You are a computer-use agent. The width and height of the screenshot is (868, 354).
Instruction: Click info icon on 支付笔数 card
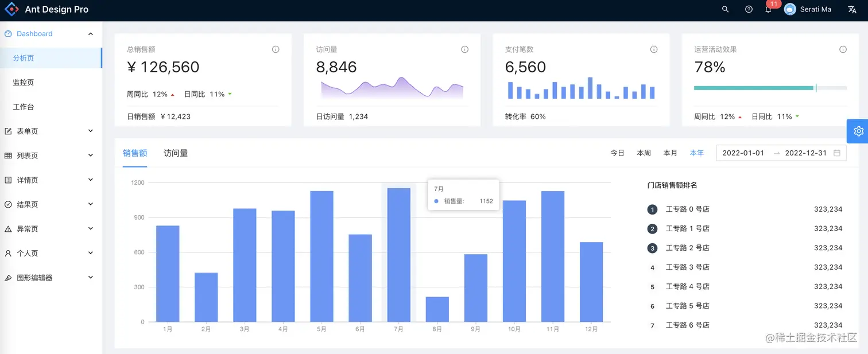coord(653,49)
